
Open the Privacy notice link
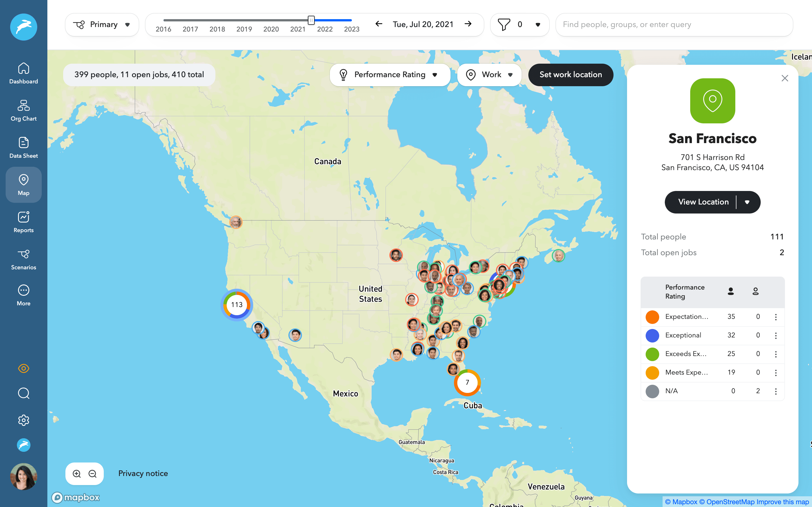[143, 473]
